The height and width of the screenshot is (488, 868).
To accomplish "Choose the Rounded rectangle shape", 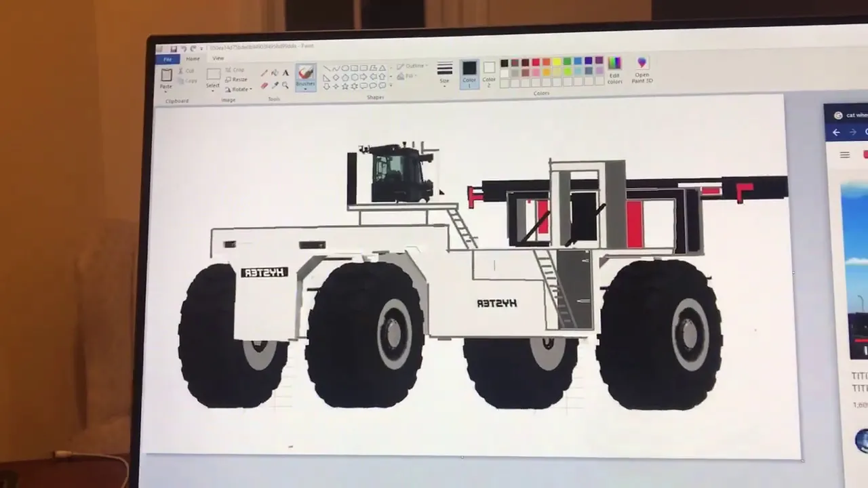I will [363, 68].
